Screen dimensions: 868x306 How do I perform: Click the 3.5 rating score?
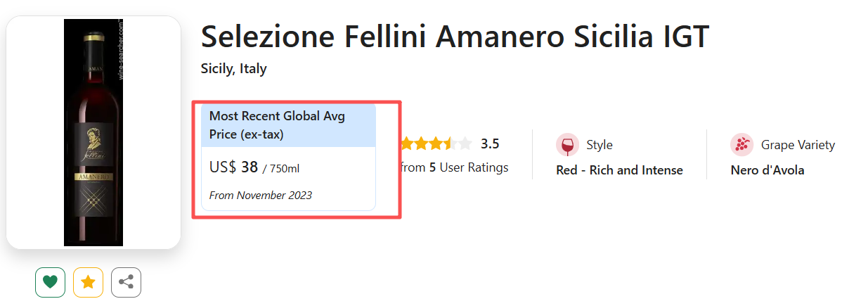[x=490, y=144]
